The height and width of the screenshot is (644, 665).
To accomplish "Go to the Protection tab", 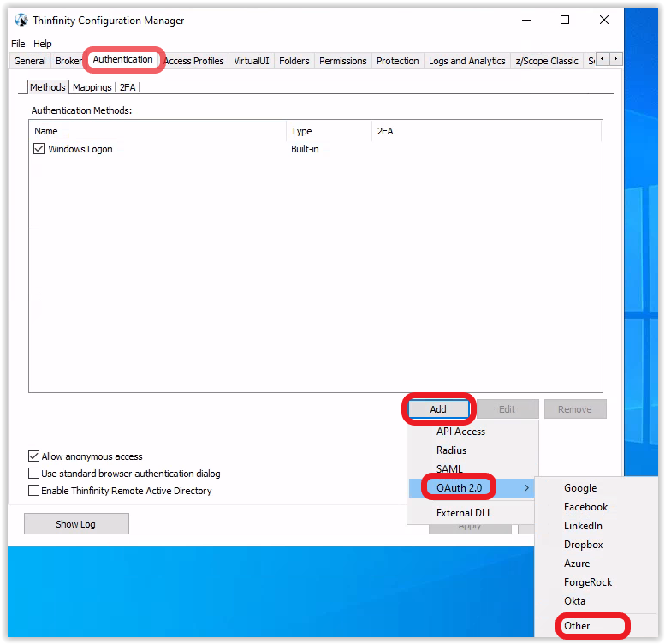I will point(397,61).
